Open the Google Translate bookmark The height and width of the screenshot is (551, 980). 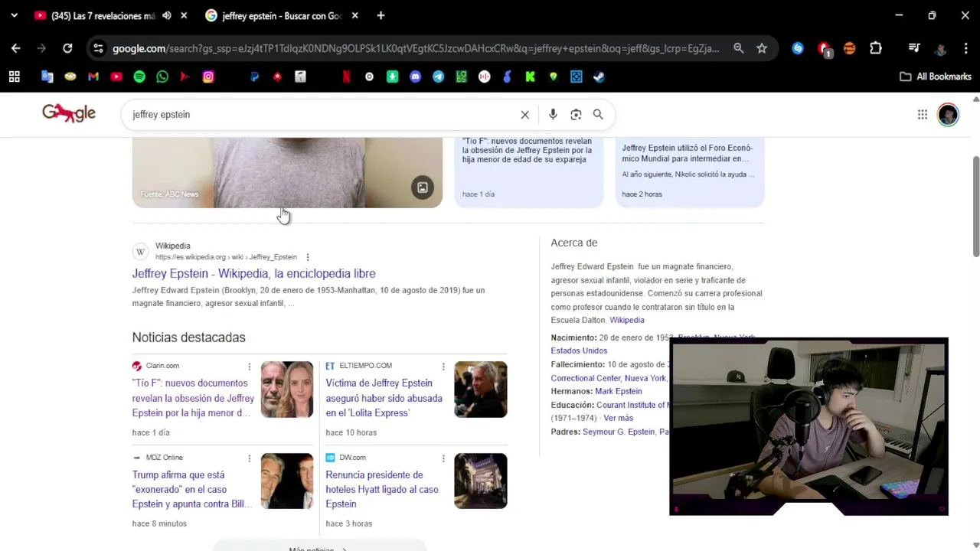point(47,77)
